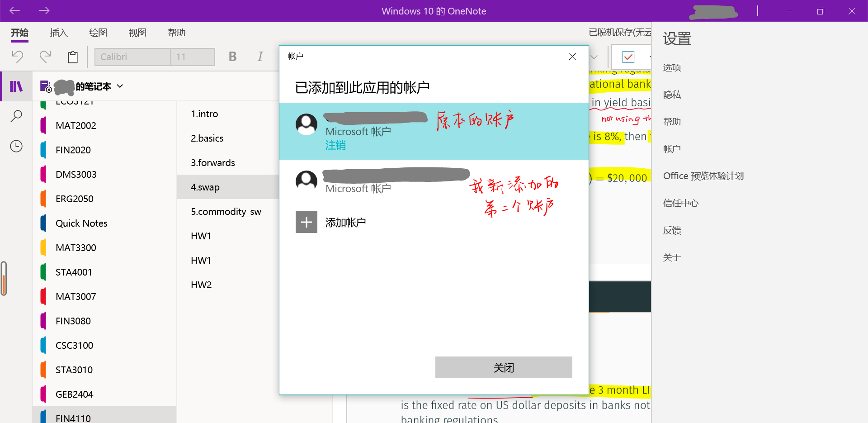Image resolution: width=868 pixels, height=423 pixels.
Task: Open the Calibri font name dropdown
Action: (132, 57)
